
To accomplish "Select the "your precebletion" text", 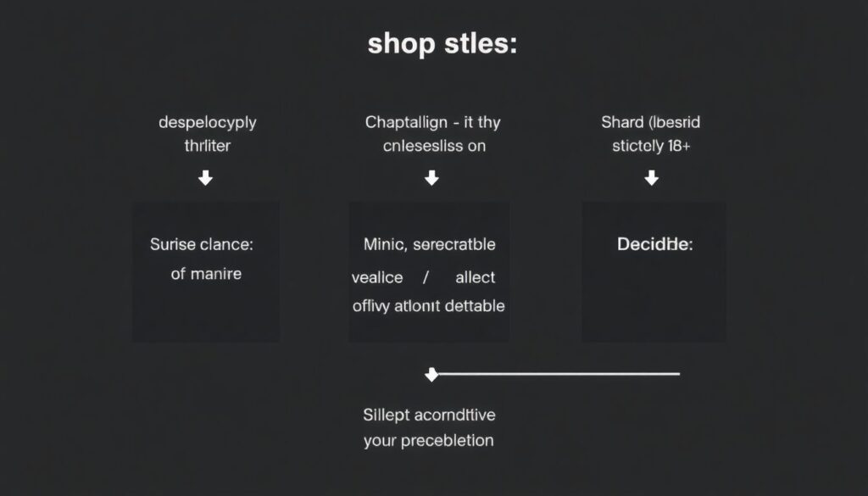I will [428, 441].
